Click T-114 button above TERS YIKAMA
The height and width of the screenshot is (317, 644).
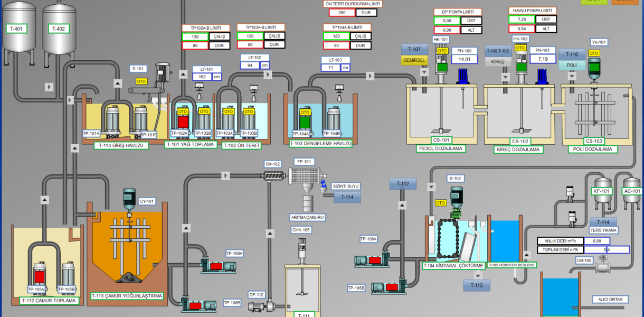603,222
